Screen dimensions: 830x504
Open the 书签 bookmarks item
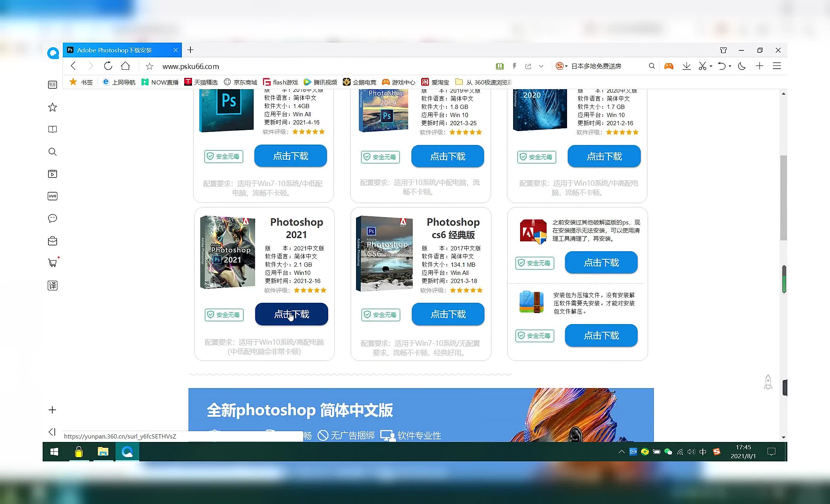point(81,82)
